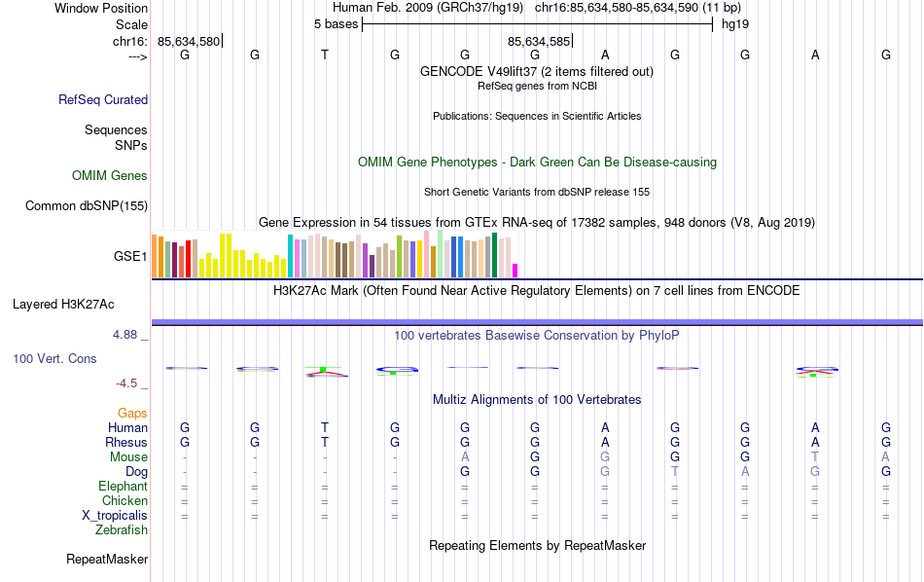
Task: Click the Dog species label
Action: coord(136,472)
